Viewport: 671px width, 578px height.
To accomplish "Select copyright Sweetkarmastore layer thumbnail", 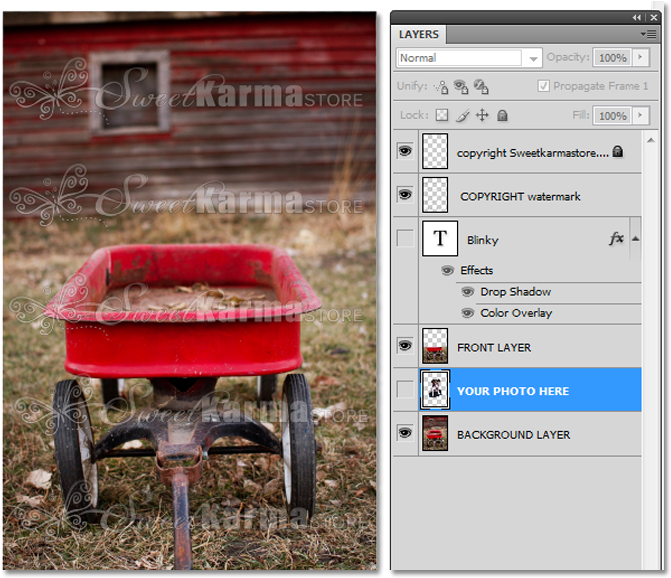I will point(435,151).
